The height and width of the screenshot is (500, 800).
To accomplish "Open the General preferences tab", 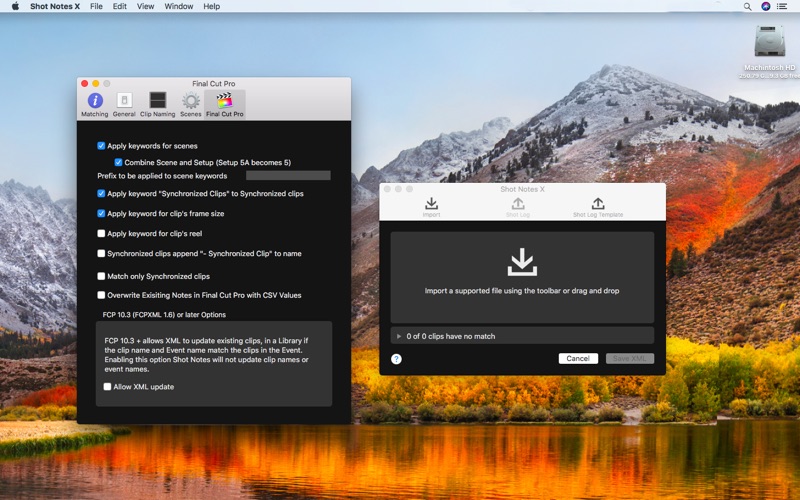I will tap(124, 105).
